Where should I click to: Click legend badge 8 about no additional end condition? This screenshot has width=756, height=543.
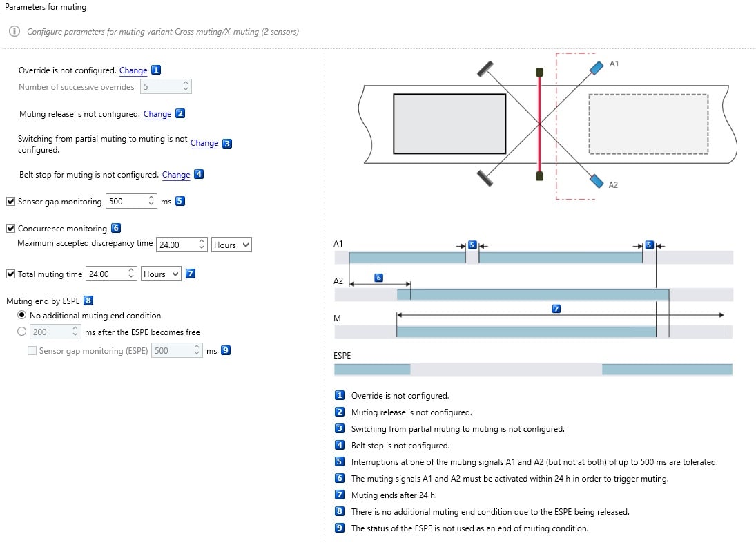(340, 511)
